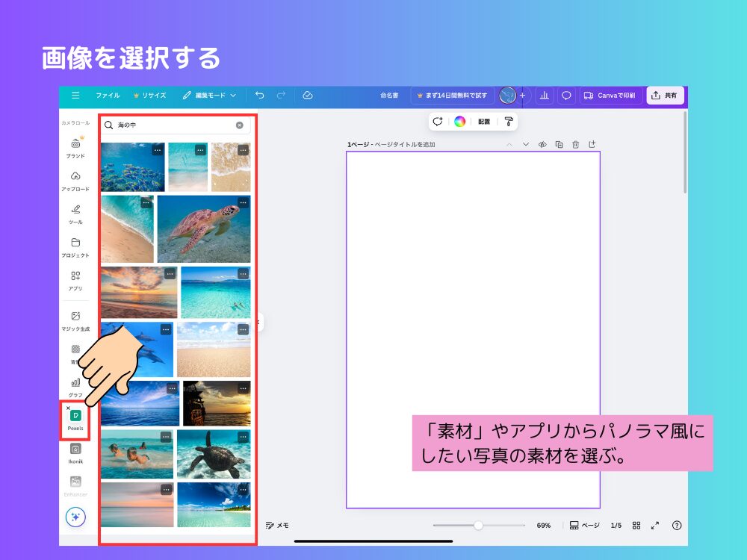
Task: Open the ファイル menu
Action: [110, 96]
